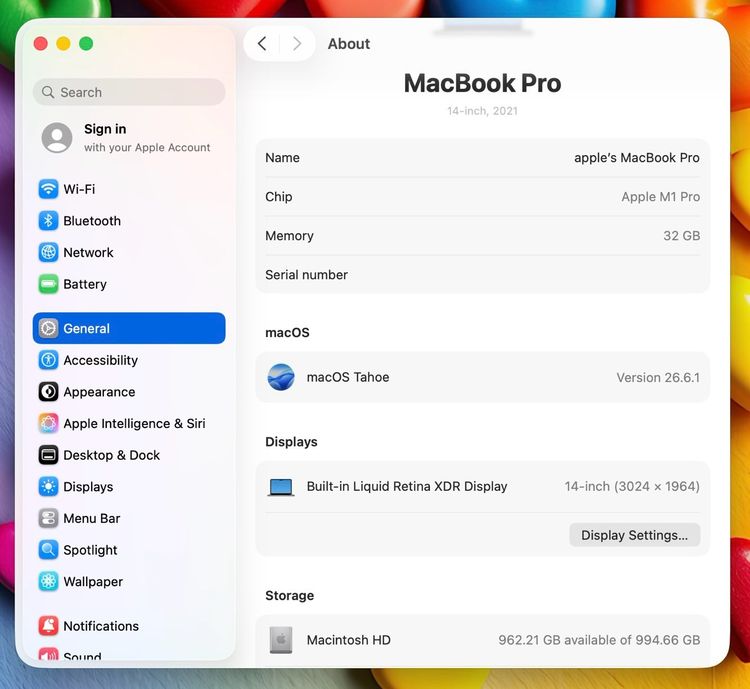This screenshot has height=689, width=750.
Task: Click the 32 GB memory value
Action: [x=682, y=235]
